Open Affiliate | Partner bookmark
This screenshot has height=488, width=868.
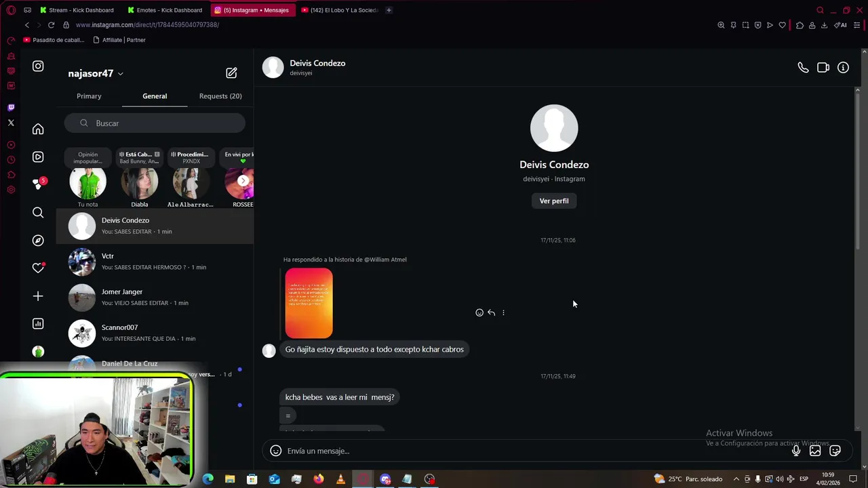[119, 40]
